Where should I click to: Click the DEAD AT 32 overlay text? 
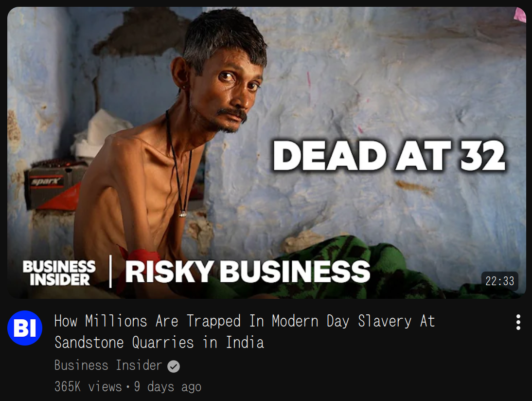coord(389,156)
